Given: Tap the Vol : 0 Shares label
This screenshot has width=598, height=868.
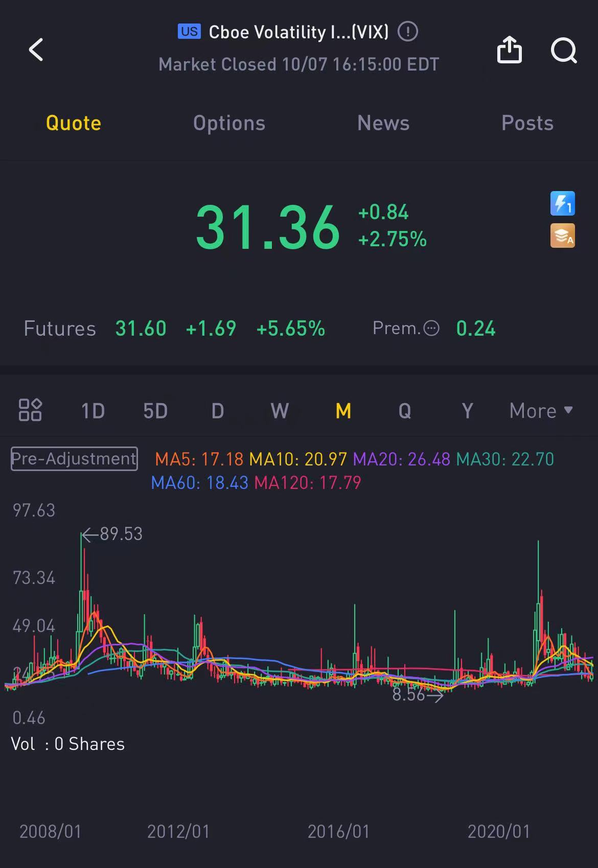Looking at the screenshot, I should coord(68,744).
